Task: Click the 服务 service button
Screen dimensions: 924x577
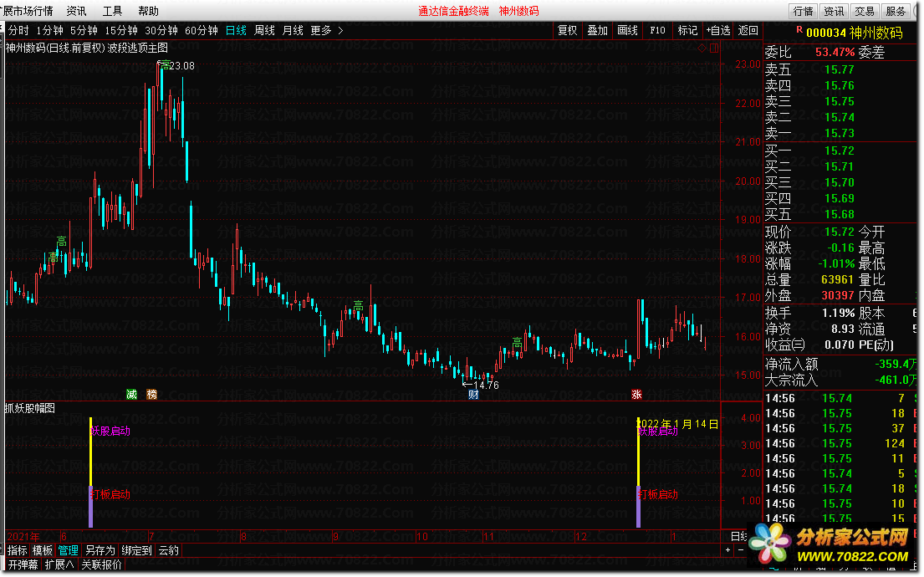Action: click(896, 11)
